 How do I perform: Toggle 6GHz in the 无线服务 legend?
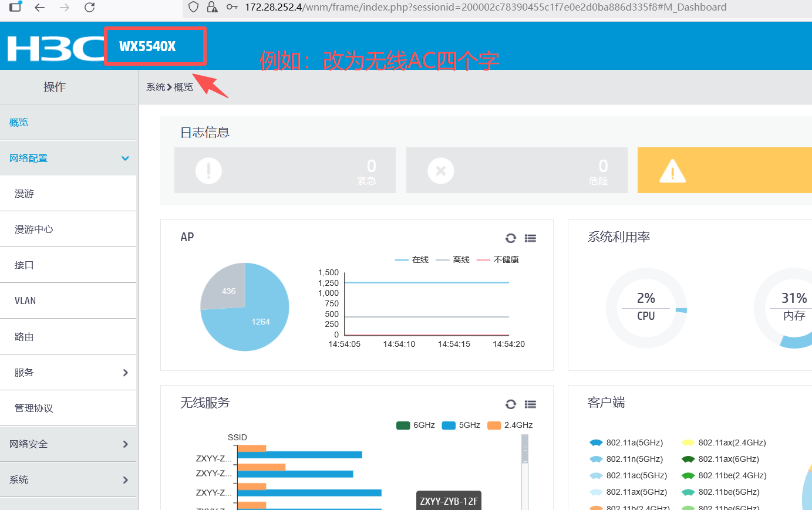click(416, 425)
